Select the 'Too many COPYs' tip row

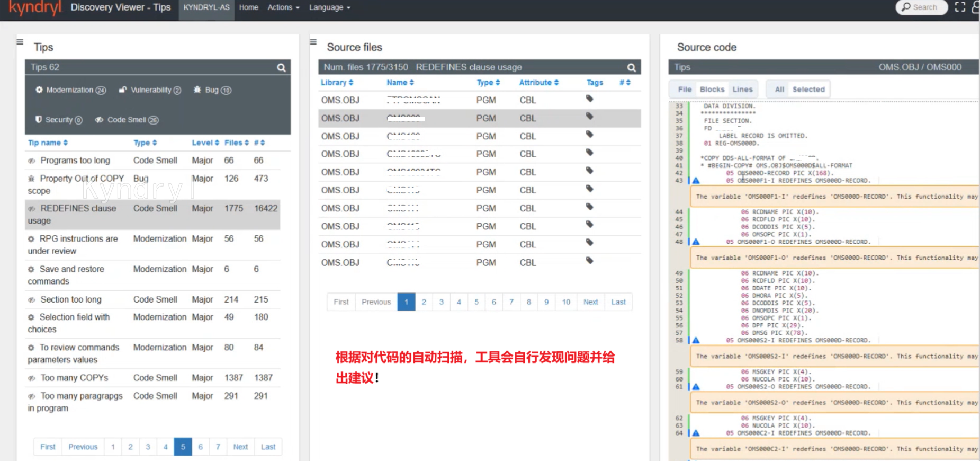pos(152,378)
